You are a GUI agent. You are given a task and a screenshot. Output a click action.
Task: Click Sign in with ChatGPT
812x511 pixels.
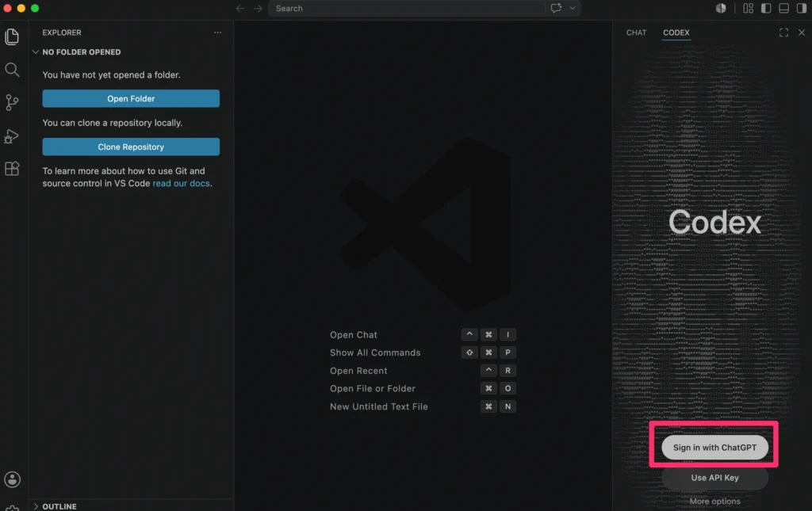(714, 448)
